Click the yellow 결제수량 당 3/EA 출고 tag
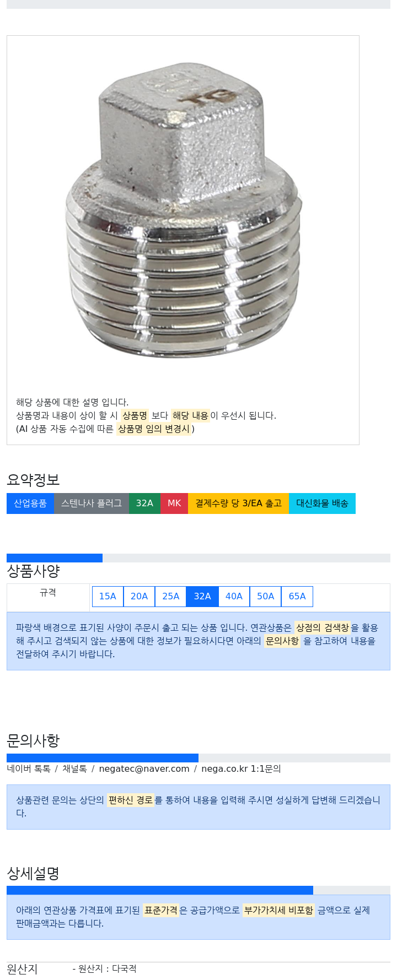397x980 pixels. [238, 503]
